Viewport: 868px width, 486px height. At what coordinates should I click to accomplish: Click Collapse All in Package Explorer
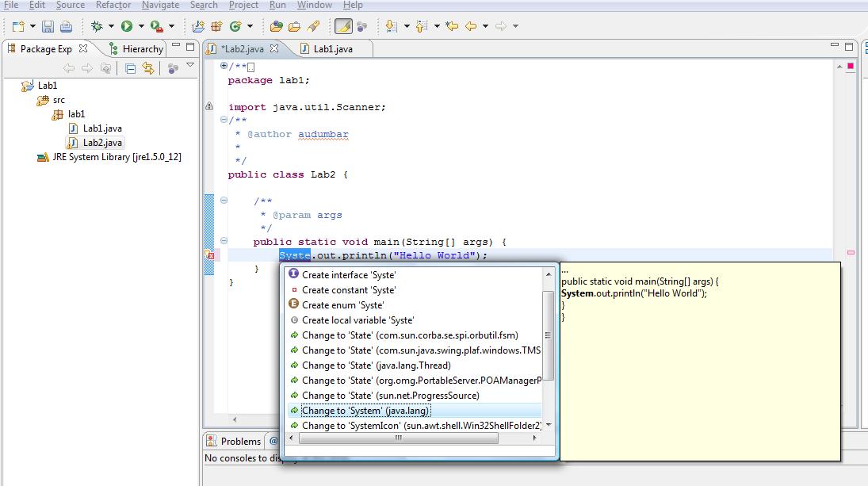(130, 69)
